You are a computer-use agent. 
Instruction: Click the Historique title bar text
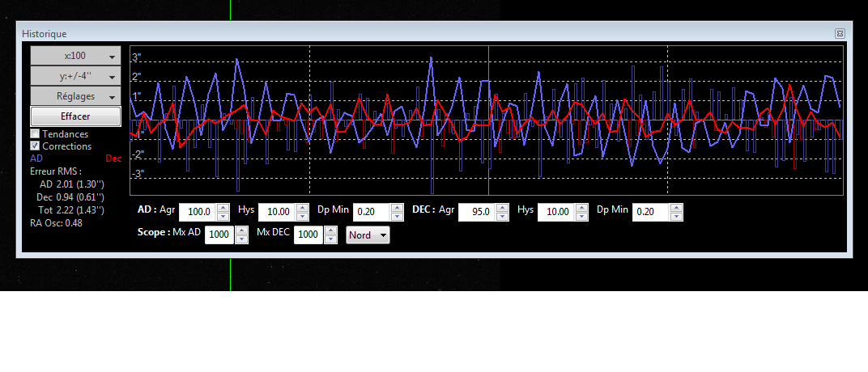[x=45, y=34]
